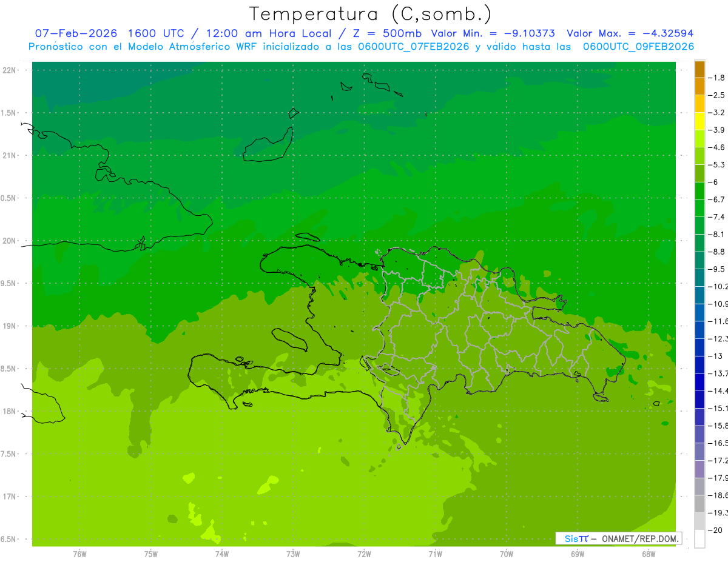Click the -14.4 color scale label
The height and width of the screenshot is (562, 728).
tap(717, 391)
